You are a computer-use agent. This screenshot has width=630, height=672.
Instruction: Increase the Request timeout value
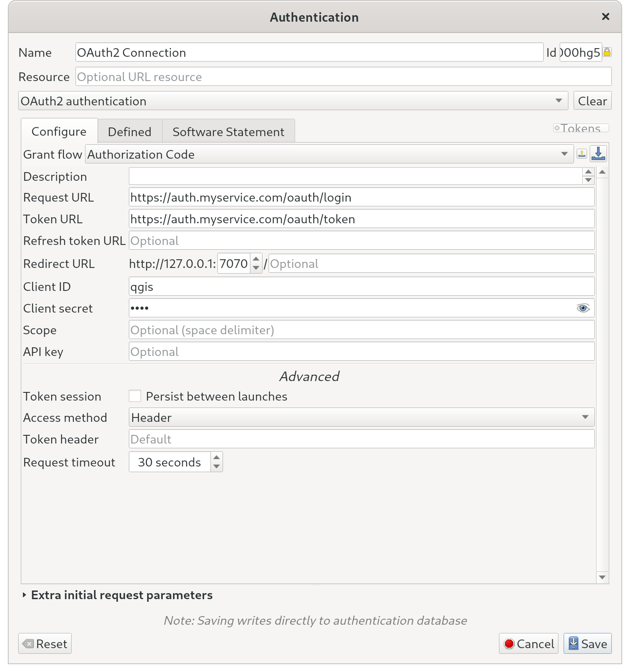217,457
